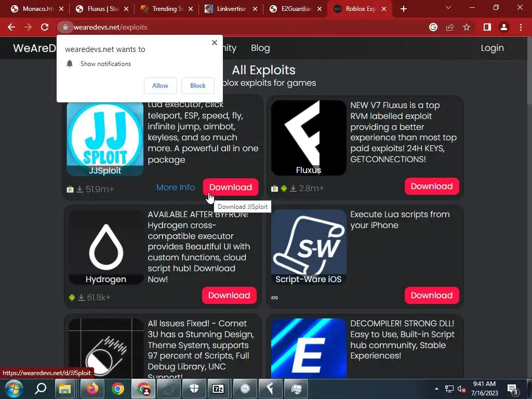The width and height of the screenshot is (532, 399).
Task: Open the Chrome profile menu
Action: [x=504, y=27]
